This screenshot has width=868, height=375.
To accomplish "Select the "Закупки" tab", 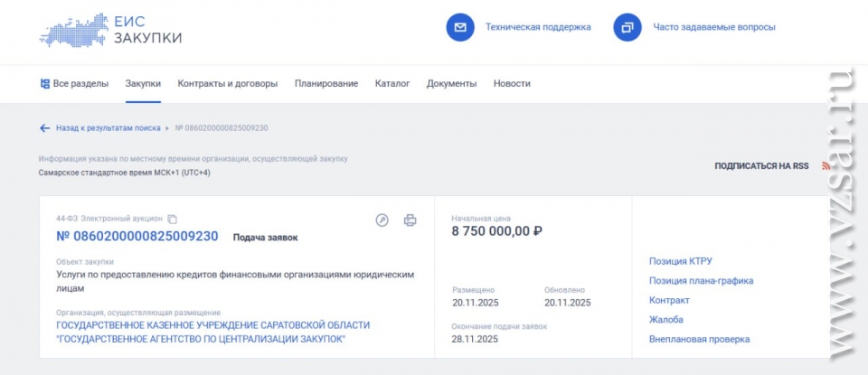I will tap(143, 84).
